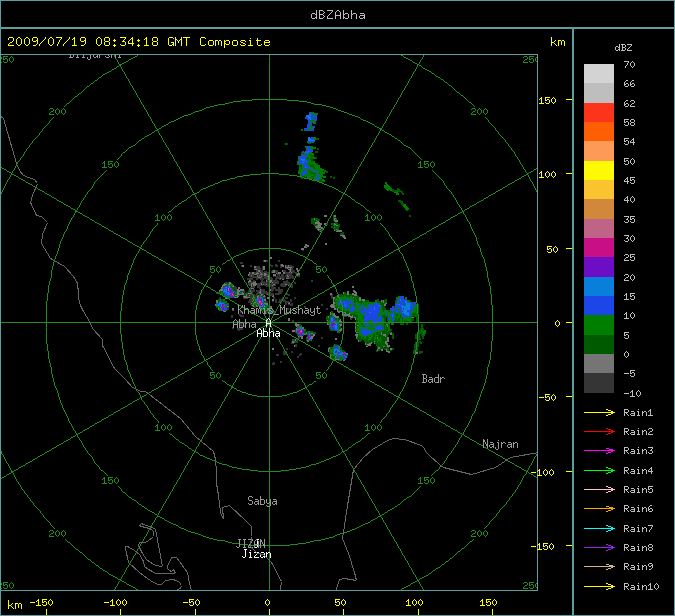Click the -100 km right axis tick label

pyautogui.click(x=542, y=472)
